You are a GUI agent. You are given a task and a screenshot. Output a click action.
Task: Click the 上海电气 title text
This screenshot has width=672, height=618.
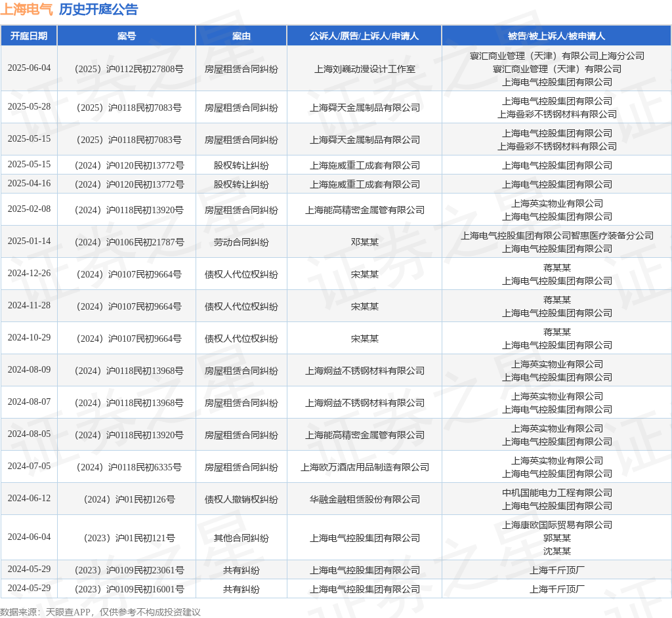(26, 9)
